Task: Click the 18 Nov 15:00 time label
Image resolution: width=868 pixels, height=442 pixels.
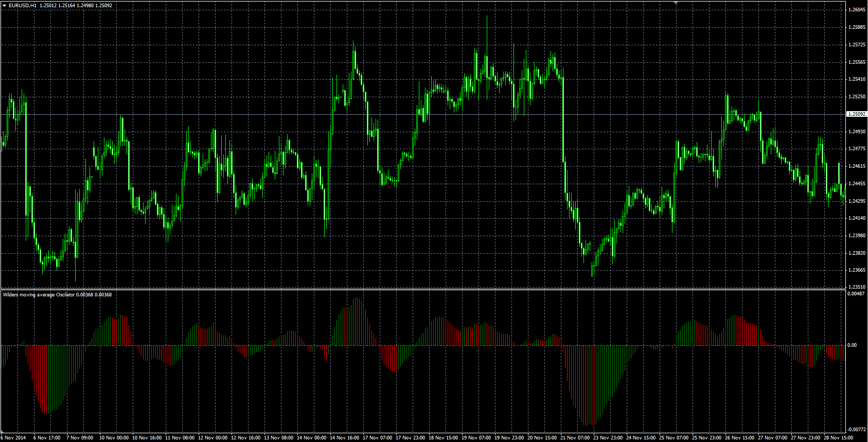Action: (x=444, y=438)
